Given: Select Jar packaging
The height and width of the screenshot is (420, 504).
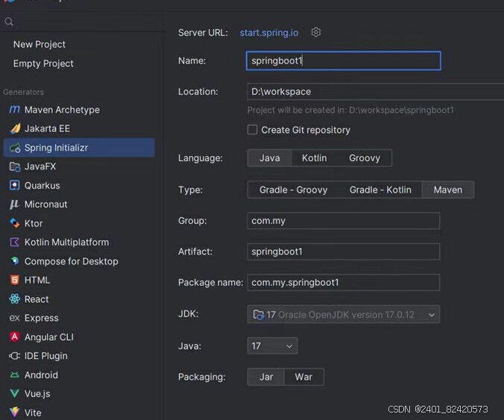Looking at the screenshot, I should point(266,377).
